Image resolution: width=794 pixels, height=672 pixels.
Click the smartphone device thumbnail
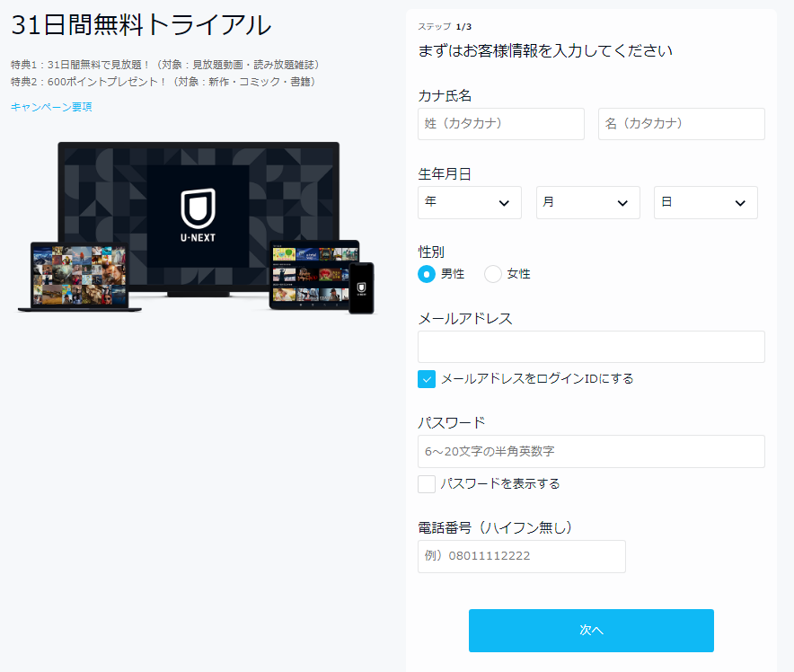(x=361, y=287)
